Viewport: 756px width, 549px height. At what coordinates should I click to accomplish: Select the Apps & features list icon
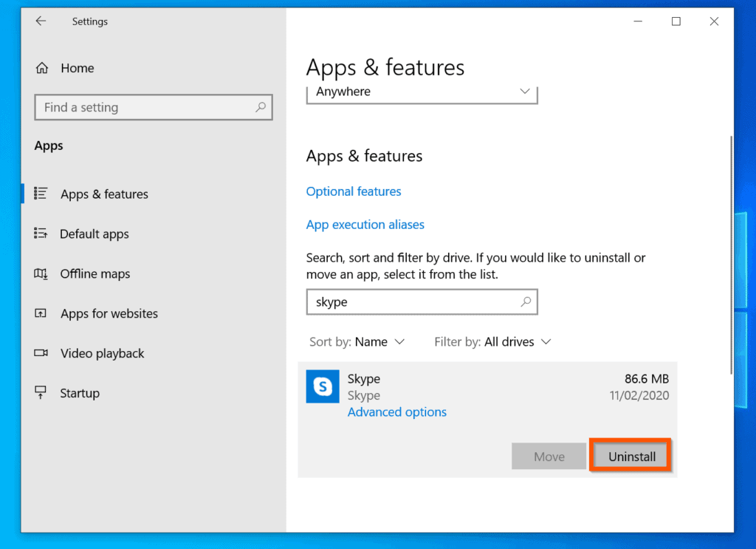(41, 194)
